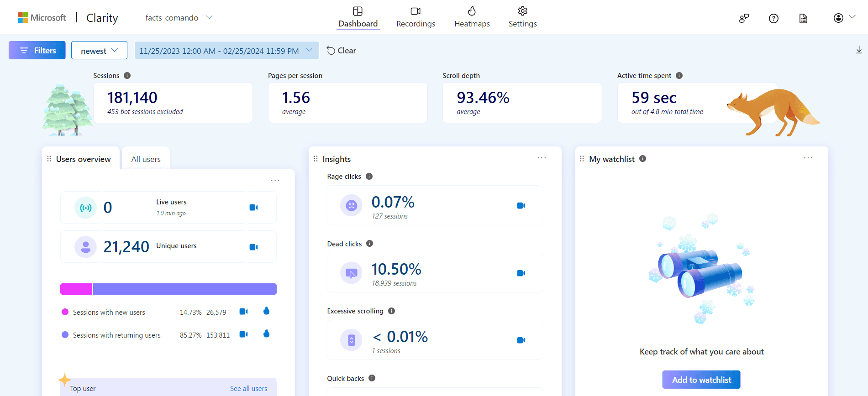Open the Dashboard tab
This screenshot has width=868, height=396.
[358, 17]
